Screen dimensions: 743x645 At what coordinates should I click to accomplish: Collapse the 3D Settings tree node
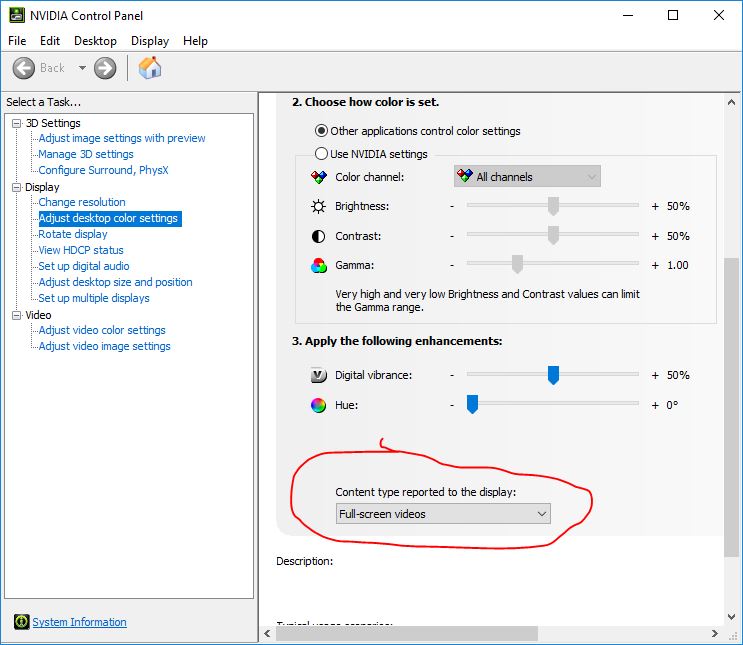coord(17,123)
